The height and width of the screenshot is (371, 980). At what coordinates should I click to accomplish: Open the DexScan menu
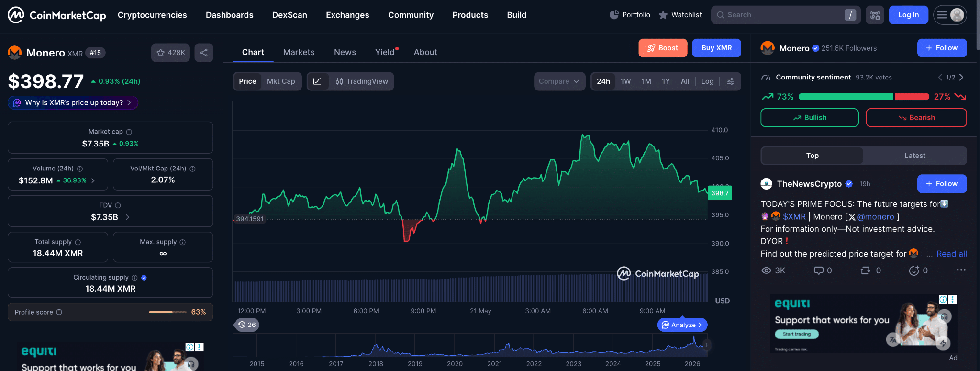pos(290,15)
